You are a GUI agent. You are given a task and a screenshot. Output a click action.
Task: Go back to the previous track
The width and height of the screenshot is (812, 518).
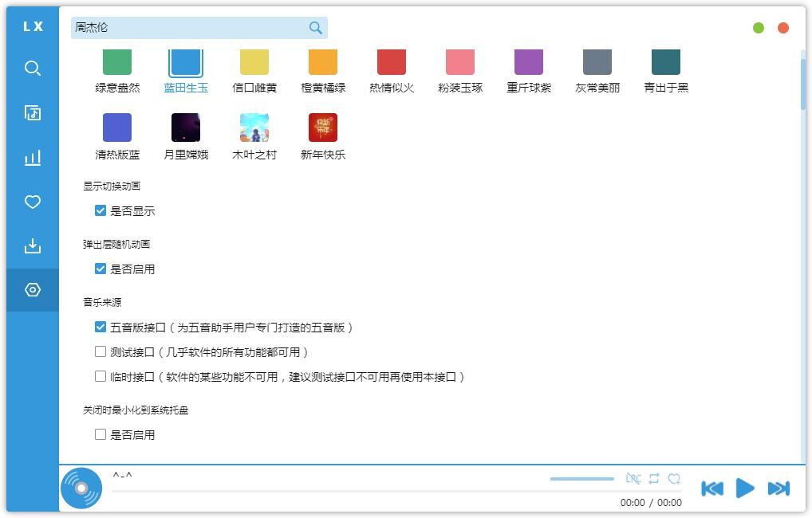pos(711,489)
